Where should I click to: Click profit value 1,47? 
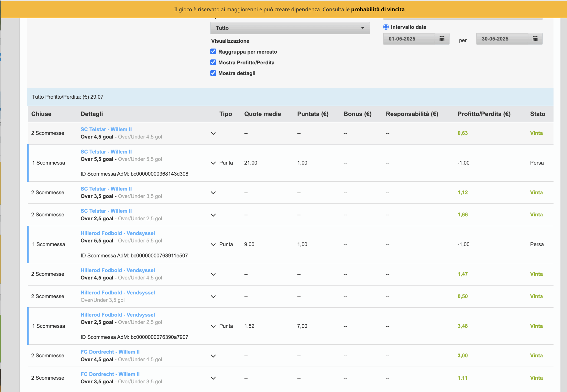(462, 274)
